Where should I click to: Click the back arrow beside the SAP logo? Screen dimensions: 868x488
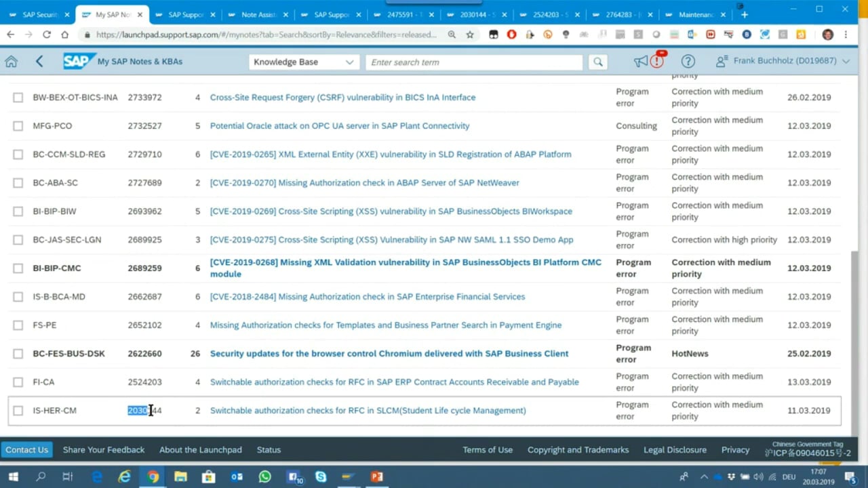coord(39,62)
